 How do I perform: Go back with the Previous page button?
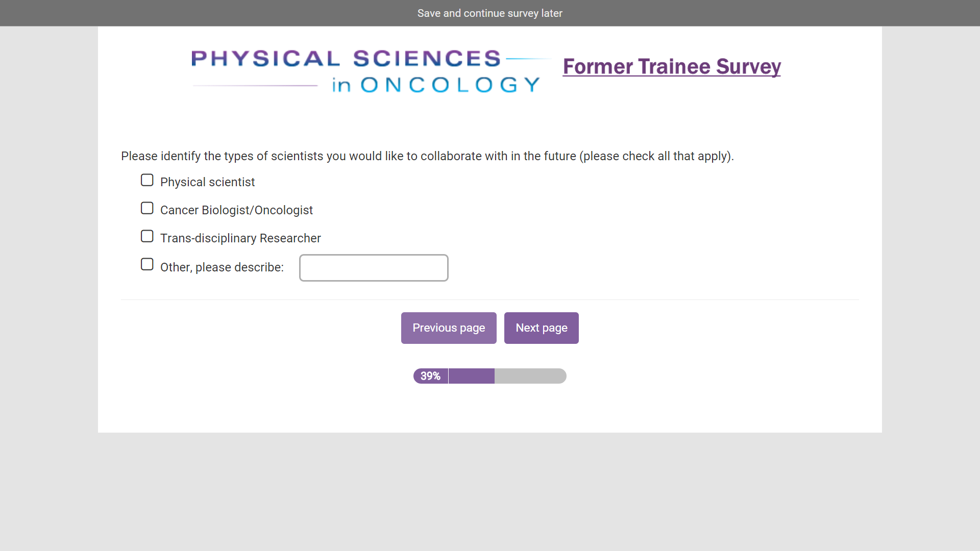449,328
